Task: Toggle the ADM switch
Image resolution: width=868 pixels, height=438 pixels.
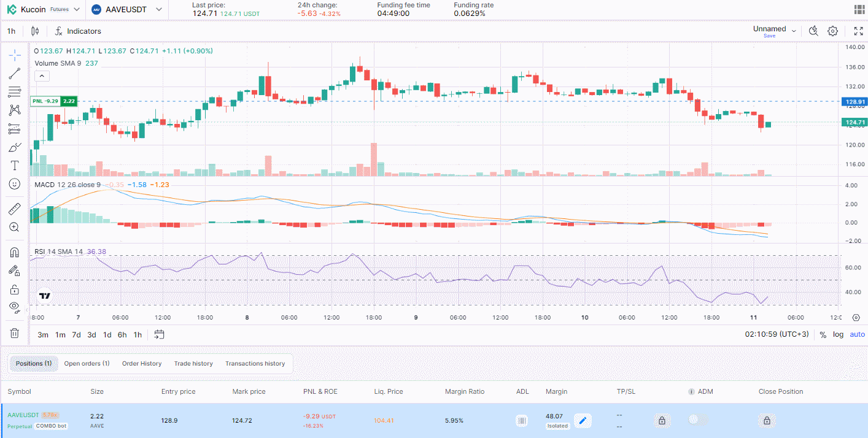Action: click(x=698, y=420)
